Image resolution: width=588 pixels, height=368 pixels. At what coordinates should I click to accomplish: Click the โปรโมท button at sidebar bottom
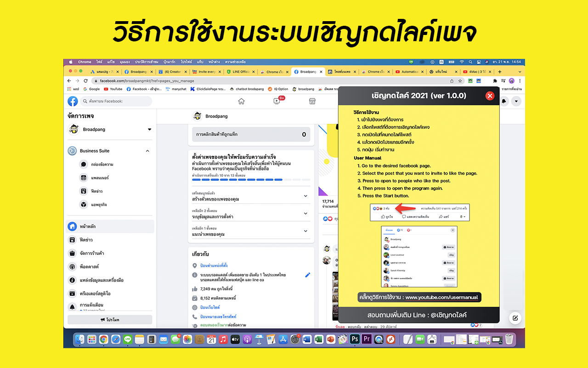point(110,319)
